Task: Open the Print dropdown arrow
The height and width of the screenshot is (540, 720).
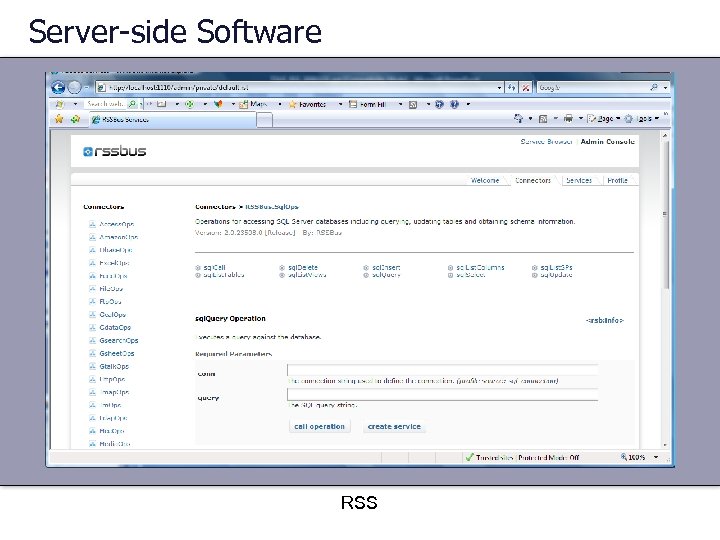Action: coord(580,118)
